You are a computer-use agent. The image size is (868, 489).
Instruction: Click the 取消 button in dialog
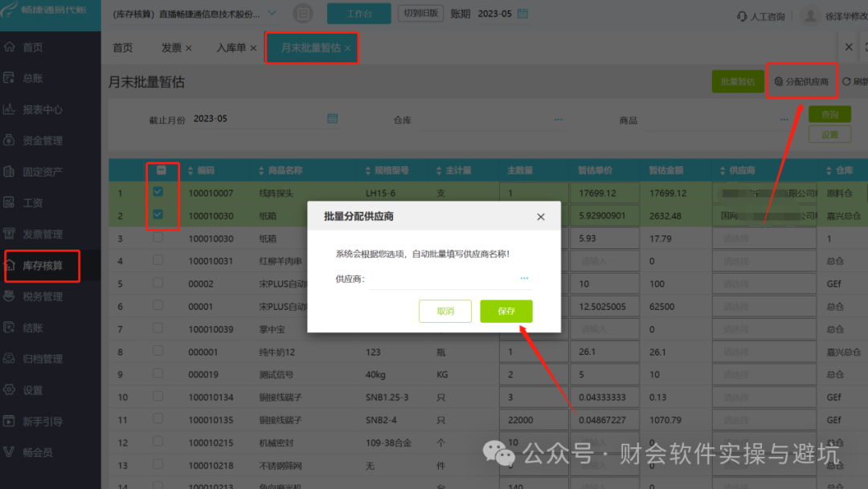point(445,311)
